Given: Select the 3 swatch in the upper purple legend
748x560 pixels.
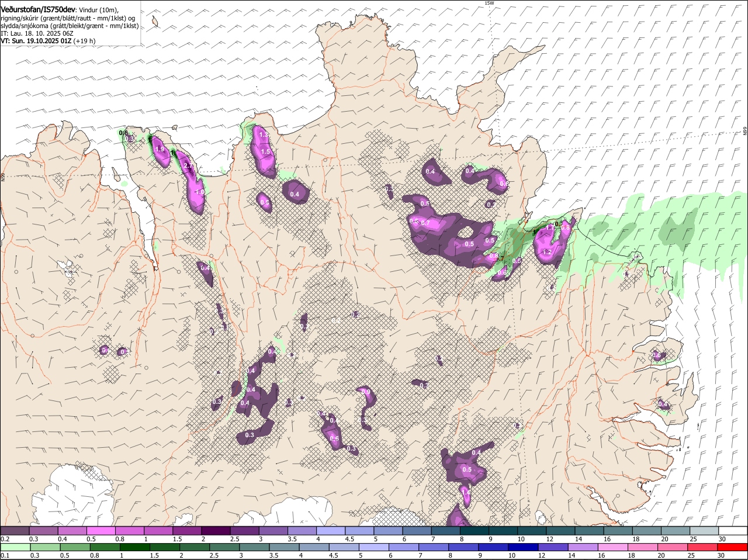Looking at the screenshot, I should coord(273,530).
